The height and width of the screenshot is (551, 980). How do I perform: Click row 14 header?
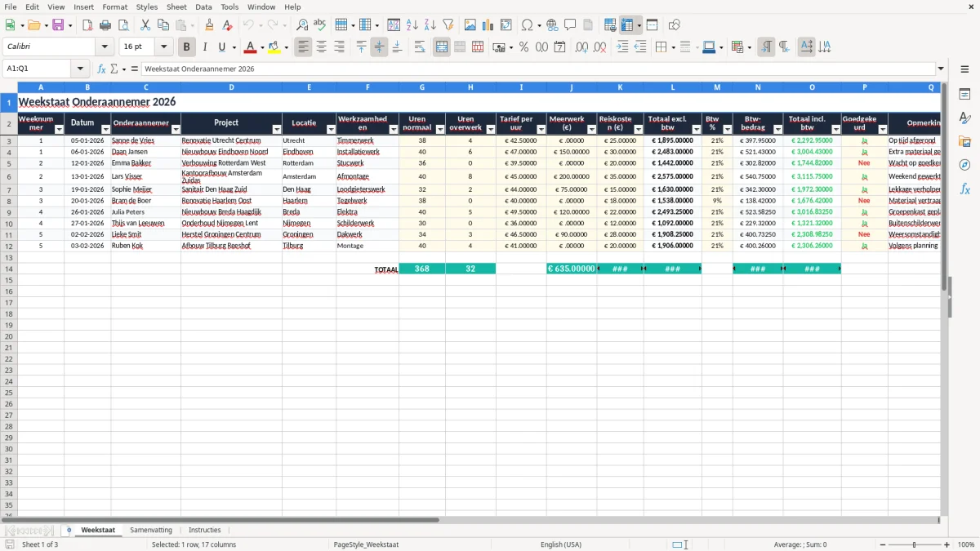click(x=8, y=269)
